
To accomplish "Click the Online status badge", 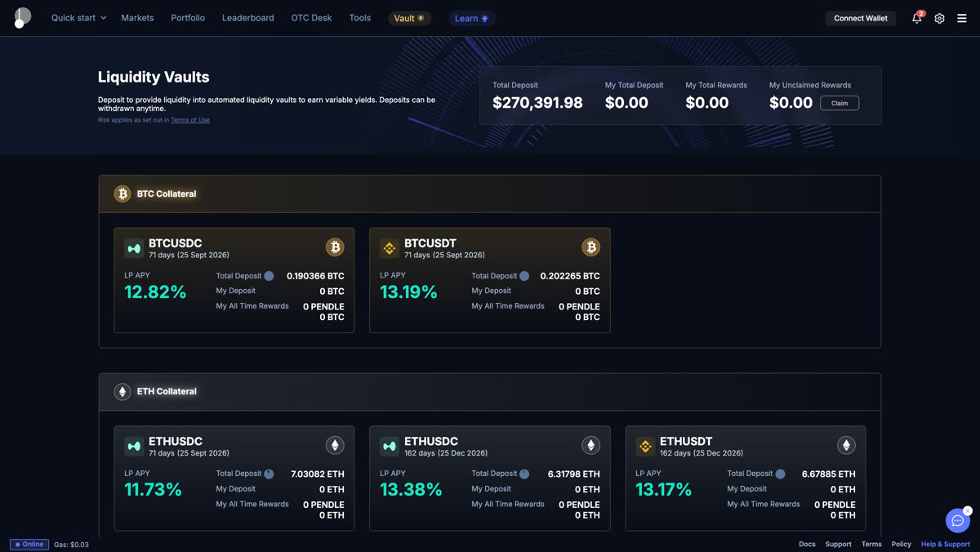I will (29, 544).
